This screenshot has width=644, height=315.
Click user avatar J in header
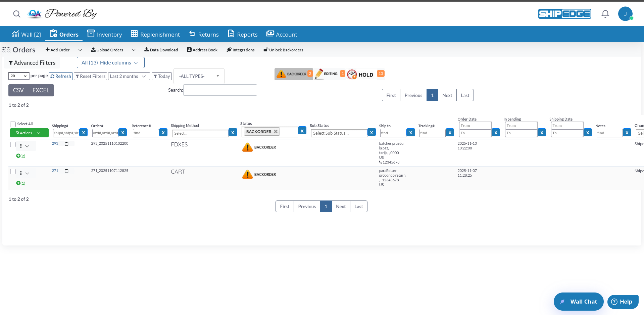click(625, 14)
